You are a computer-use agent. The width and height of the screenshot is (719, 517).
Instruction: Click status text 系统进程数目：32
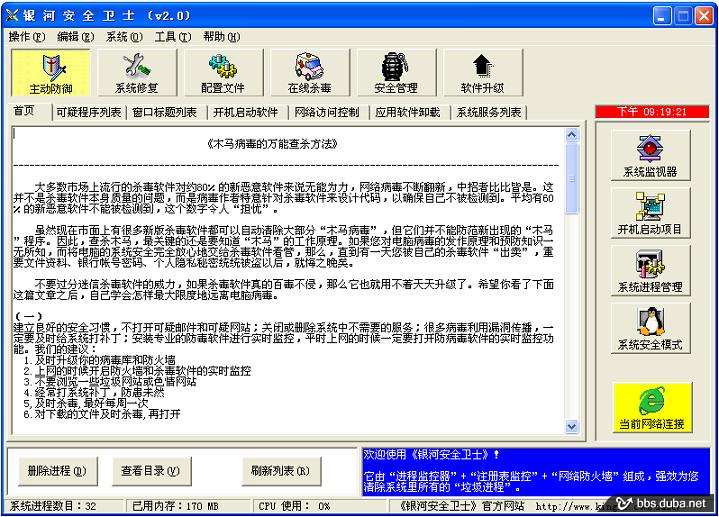(53, 506)
